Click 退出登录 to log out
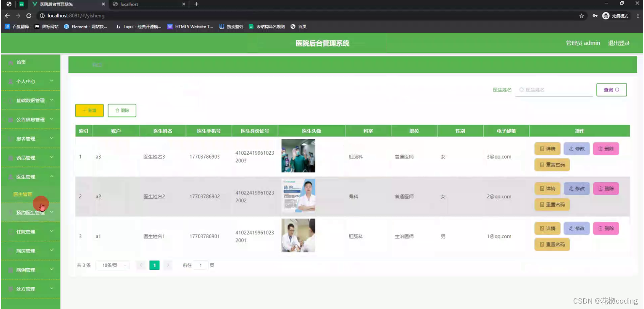644x309 pixels. click(618, 43)
